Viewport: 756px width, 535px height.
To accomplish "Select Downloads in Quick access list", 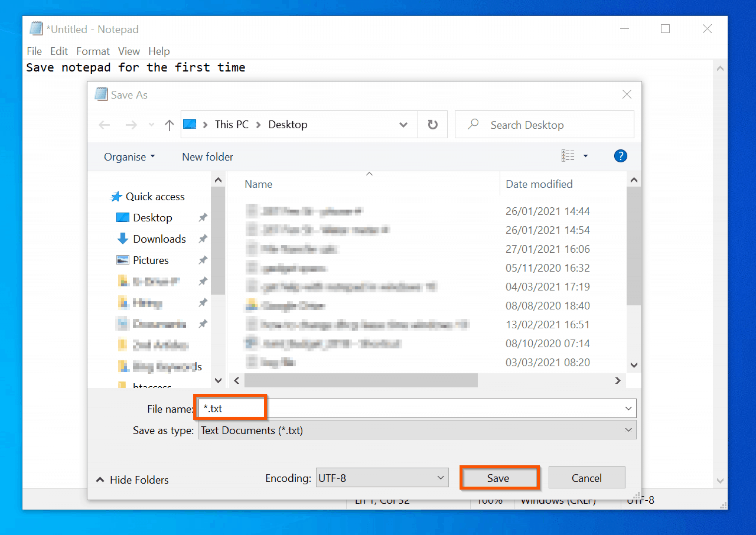I will click(159, 239).
